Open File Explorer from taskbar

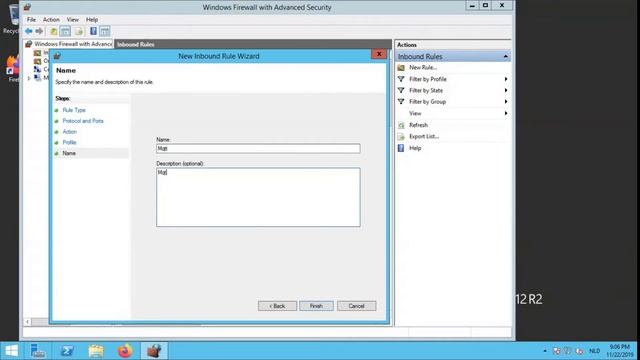[x=96, y=351]
